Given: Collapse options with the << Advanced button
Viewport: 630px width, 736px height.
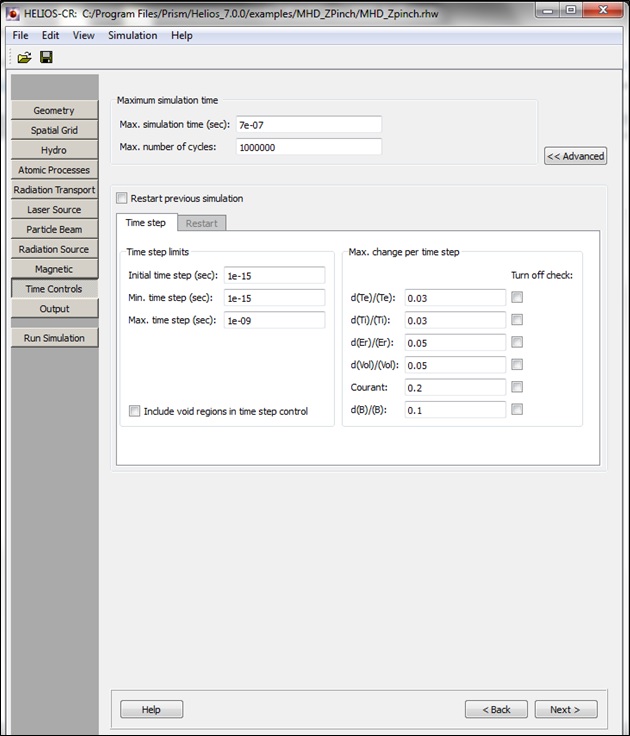Looking at the screenshot, I should point(575,156).
